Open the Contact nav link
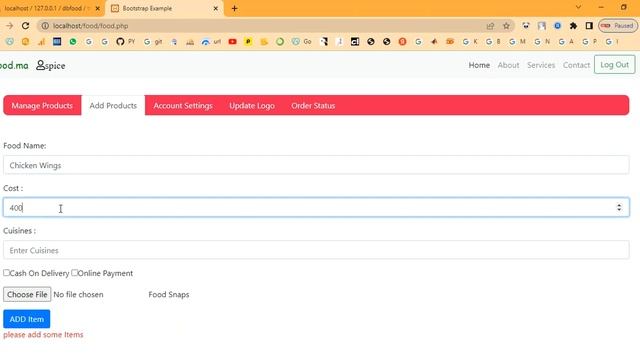The height and width of the screenshot is (360, 640). click(576, 65)
